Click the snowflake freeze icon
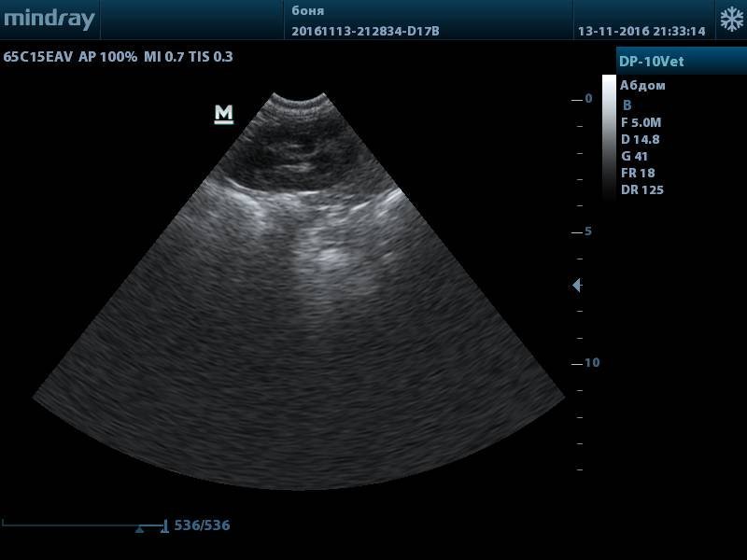The width and height of the screenshot is (747, 560). [x=731, y=20]
